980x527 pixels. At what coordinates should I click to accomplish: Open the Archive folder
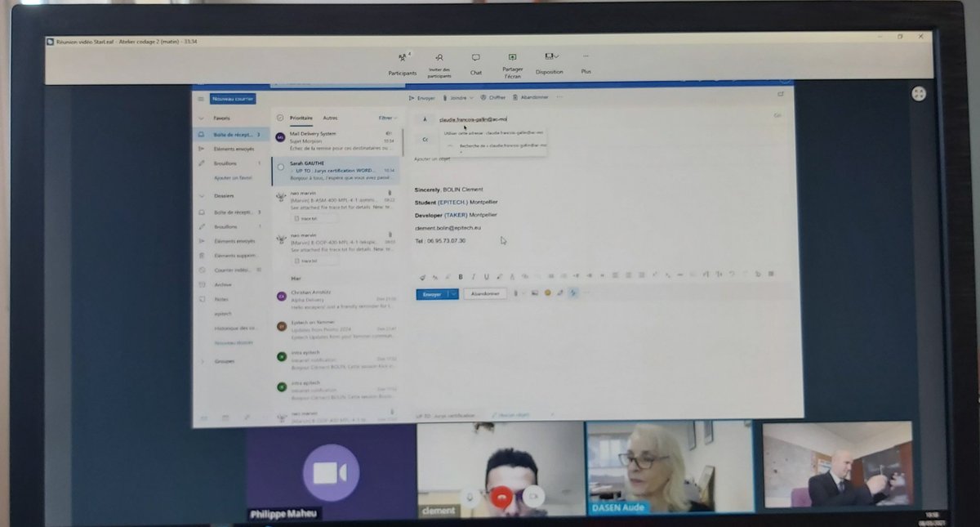pos(222,284)
